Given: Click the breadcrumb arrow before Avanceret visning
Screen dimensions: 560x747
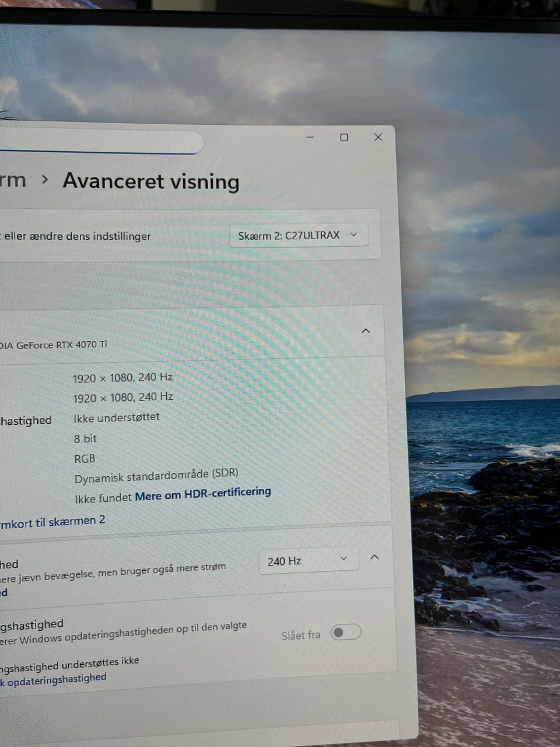Looking at the screenshot, I should point(45,180).
